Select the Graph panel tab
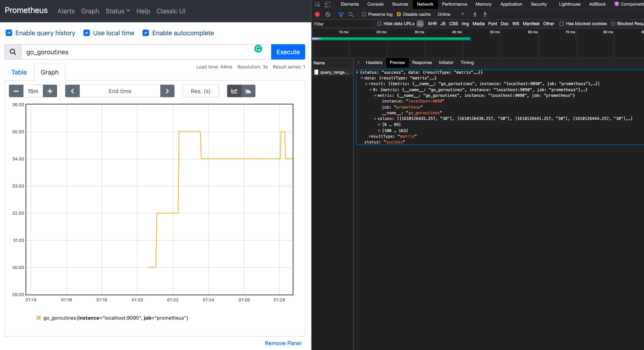644x350 pixels. [50, 72]
